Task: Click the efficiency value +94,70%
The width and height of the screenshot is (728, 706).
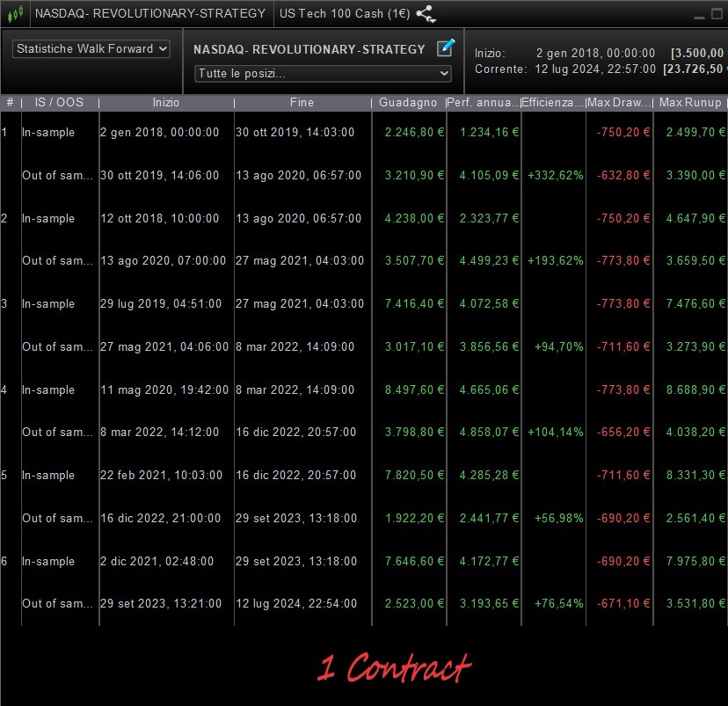Action: point(559,346)
